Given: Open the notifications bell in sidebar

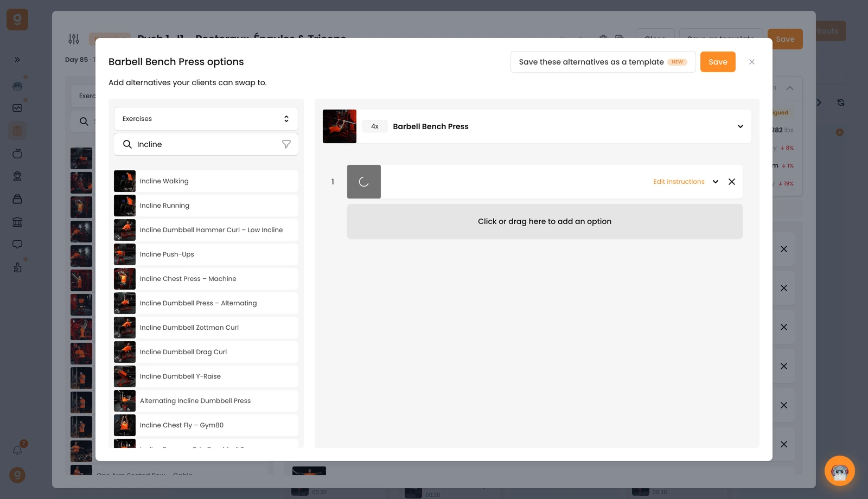Looking at the screenshot, I should click(17, 450).
